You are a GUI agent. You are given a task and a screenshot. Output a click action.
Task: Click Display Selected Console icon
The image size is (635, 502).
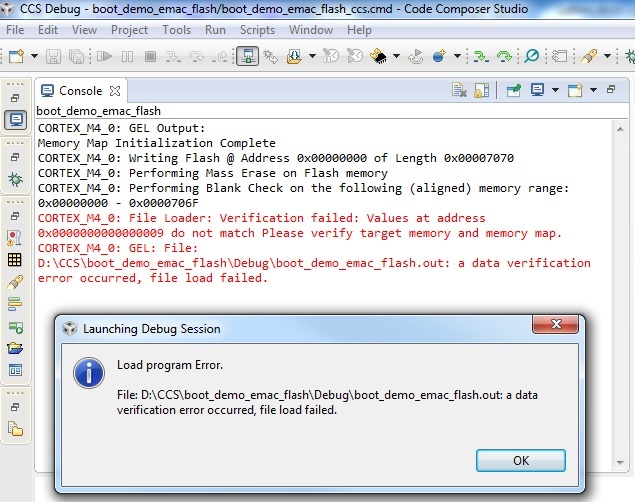coord(537,90)
